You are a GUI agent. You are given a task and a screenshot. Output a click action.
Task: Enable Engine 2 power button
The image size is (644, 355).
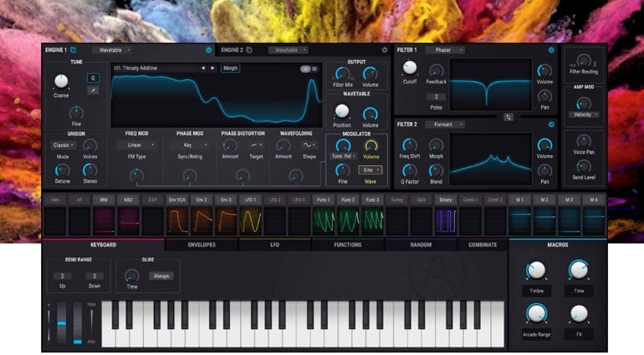point(385,50)
